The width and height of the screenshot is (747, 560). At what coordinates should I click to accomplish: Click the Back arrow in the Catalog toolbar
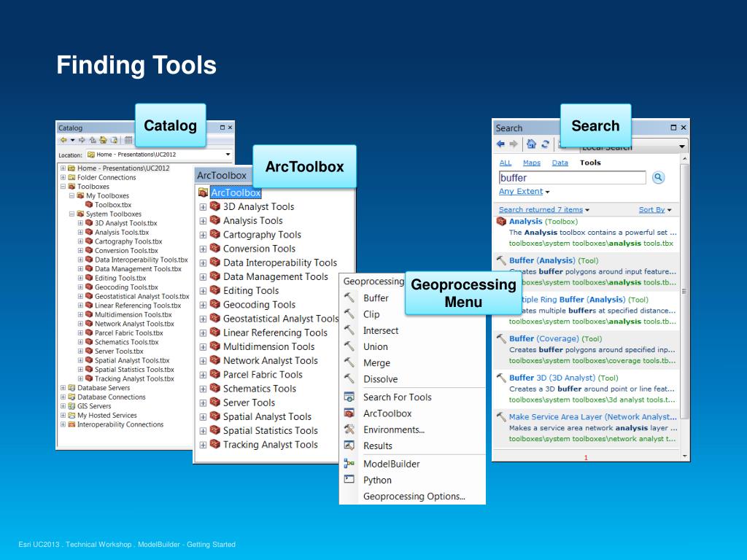pyautogui.click(x=63, y=140)
